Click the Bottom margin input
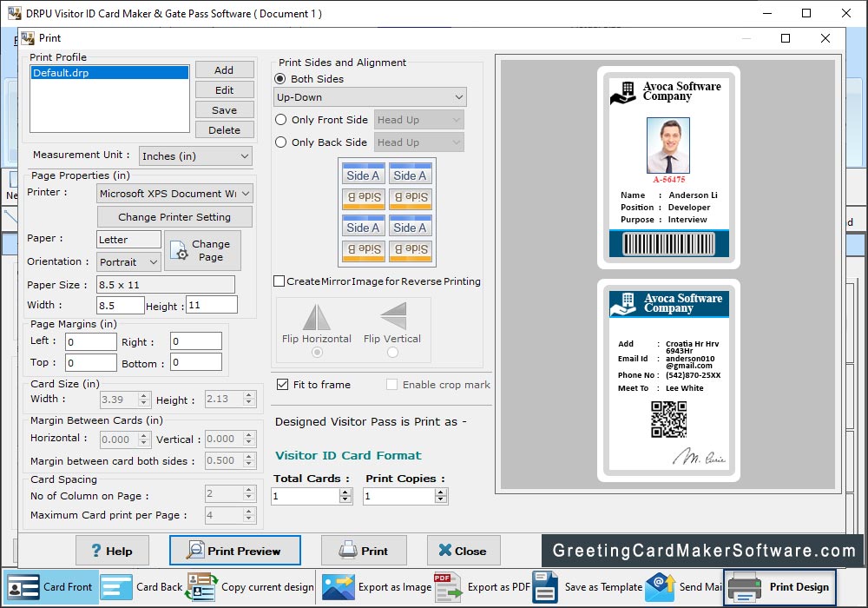 (x=196, y=362)
